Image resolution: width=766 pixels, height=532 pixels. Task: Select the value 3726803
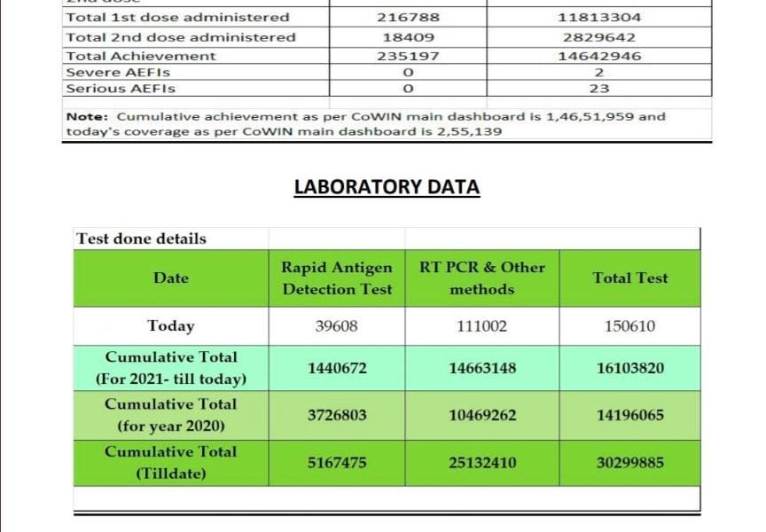pos(337,415)
